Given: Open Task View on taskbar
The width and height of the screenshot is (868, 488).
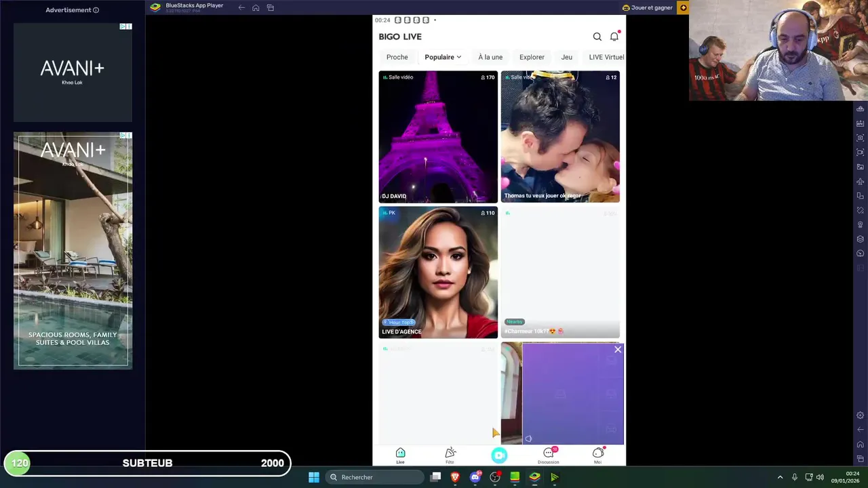Looking at the screenshot, I should pos(435,477).
